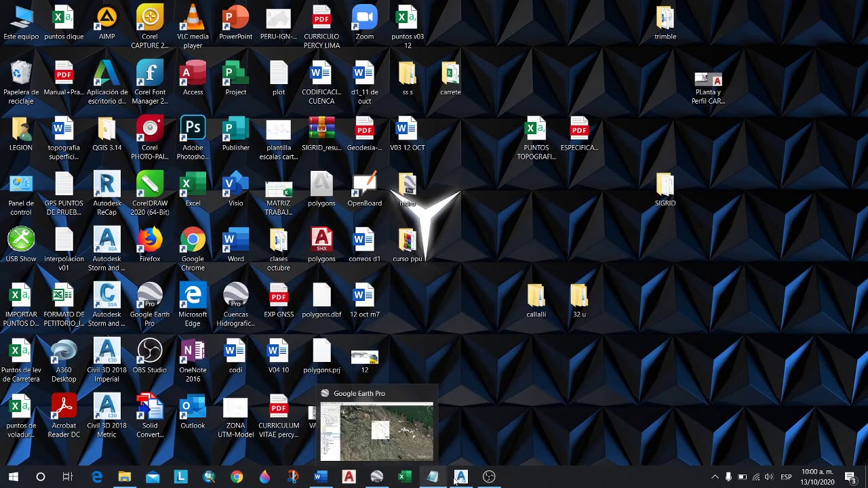868x488 pixels.
Task: Open the Windows Start menu
Action: pyautogui.click(x=13, y=477)
